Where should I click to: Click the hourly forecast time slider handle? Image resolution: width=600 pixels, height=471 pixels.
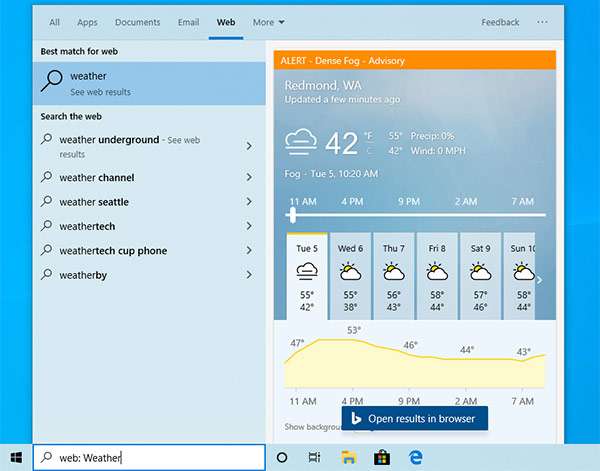point(293,215)
